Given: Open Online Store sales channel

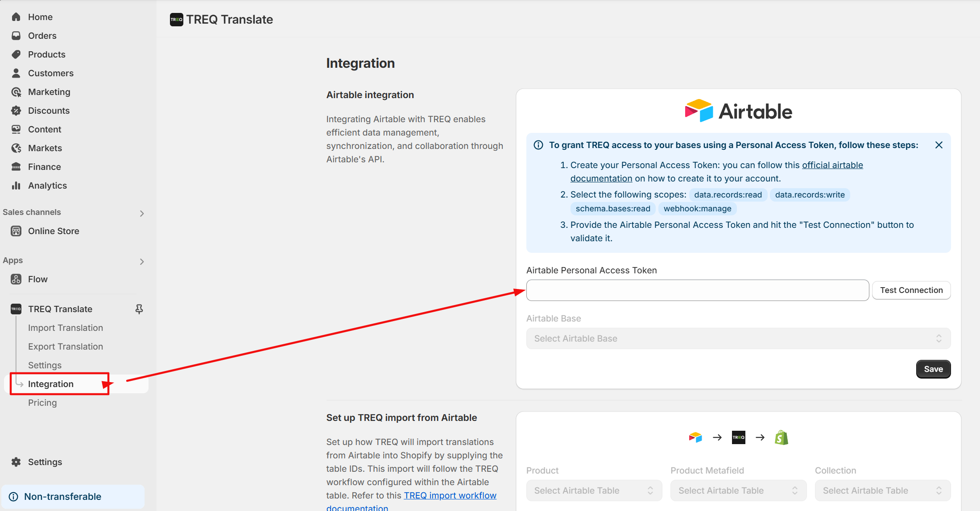Looking at the screenshot, I should coord(54,231).
